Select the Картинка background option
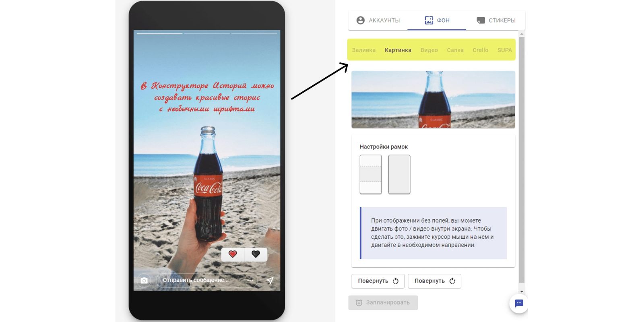This screenshot has width=644, height=322. pyautogui.click(x=398, y=50)
